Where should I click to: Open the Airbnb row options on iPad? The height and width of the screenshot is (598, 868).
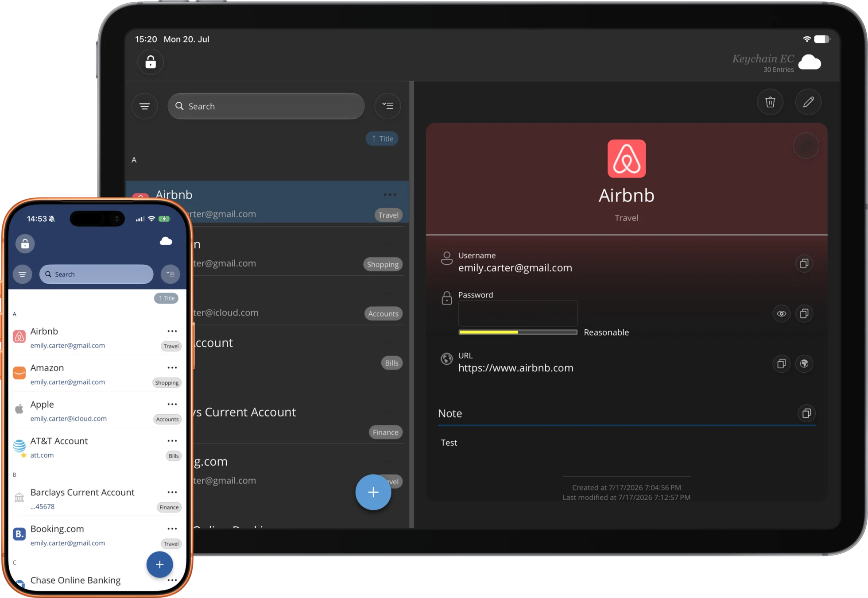click(390, 195)
